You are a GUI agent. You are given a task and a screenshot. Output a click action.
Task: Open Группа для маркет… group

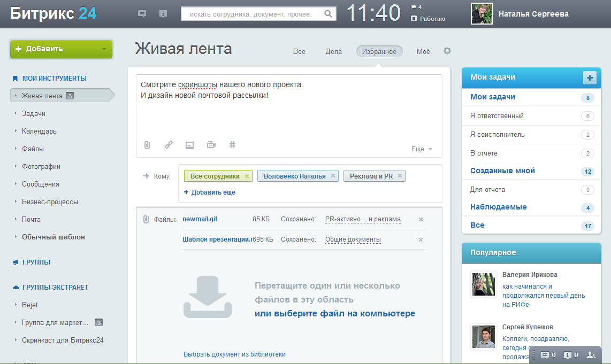[x=55, y=323]
